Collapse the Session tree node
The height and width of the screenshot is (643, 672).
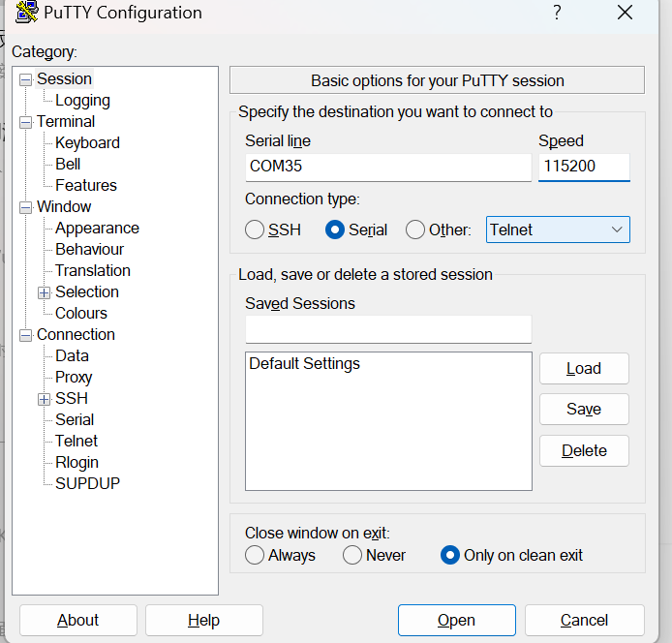click(x=26, y=79)
